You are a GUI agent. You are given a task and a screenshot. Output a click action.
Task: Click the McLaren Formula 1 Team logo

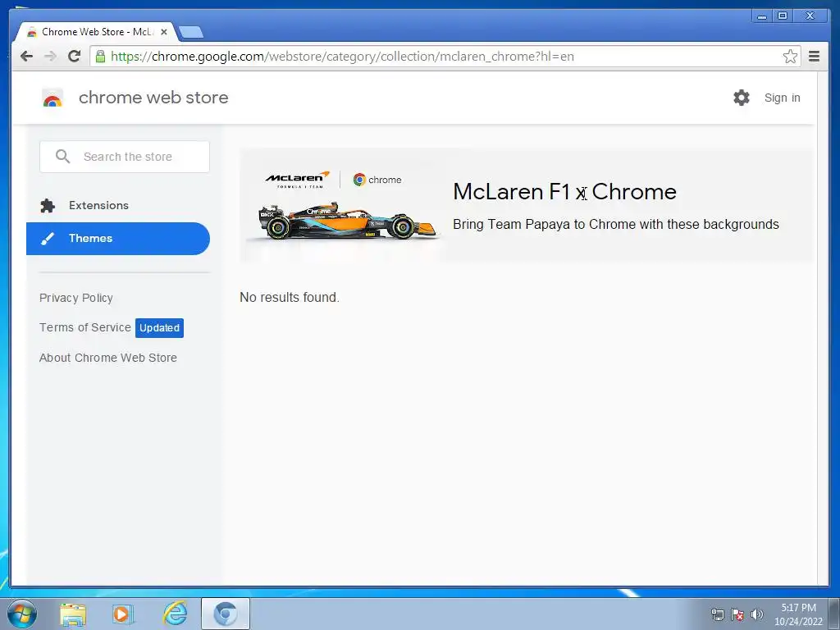coord(297,180)
